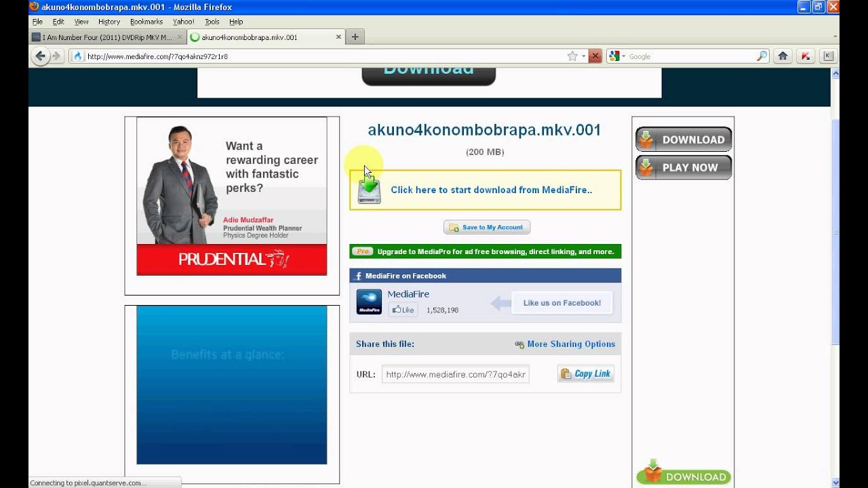The width and height of the screenshot is (868, 488).
Task: Click the browser address bar URL
Action: (324, 56)
